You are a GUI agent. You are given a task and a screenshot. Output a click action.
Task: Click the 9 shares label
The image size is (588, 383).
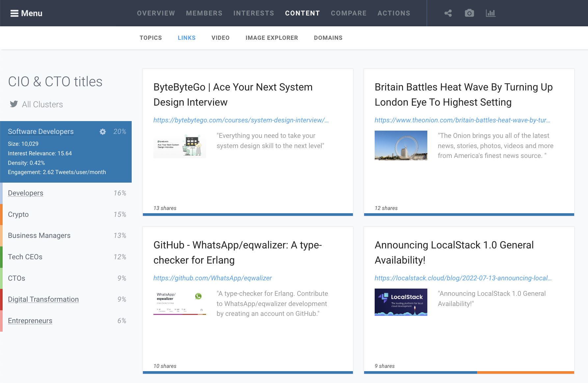385,366
